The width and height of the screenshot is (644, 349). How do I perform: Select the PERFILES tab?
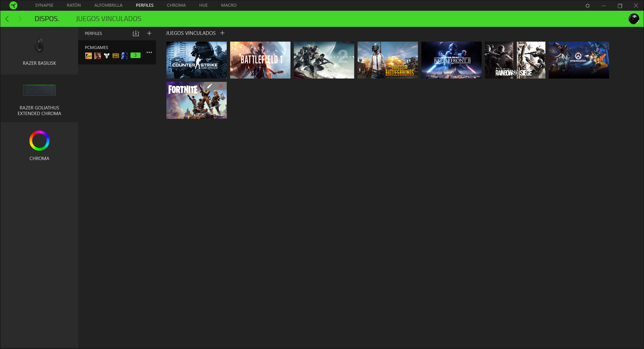(145, 5)
